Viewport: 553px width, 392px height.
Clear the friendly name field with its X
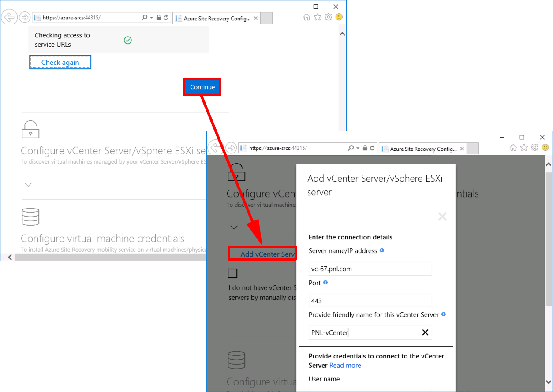pos(426,332)
